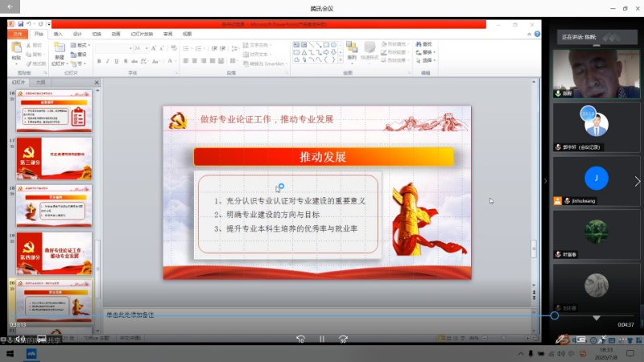The image size is (644, 362).
Task: Open the blue File menu button
Action: click(x=18, y=34)
